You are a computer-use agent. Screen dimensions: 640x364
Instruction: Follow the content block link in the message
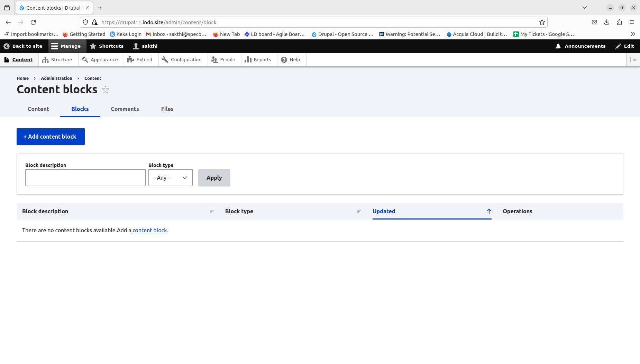(x=149, y=230)
